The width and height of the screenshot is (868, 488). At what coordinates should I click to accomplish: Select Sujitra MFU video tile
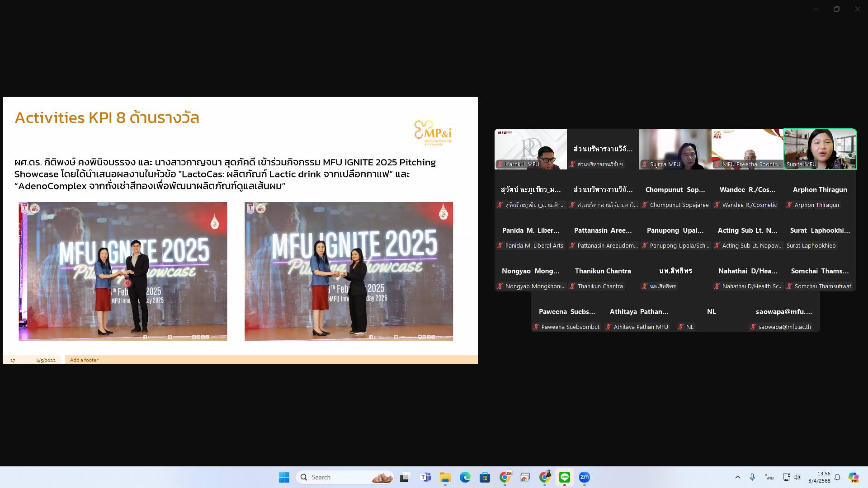675,149
